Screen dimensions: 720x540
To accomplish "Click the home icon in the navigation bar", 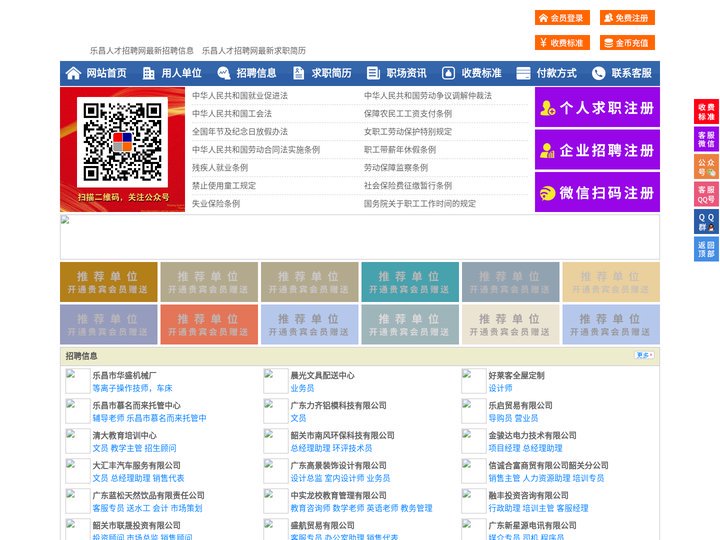I will (73, 73).
